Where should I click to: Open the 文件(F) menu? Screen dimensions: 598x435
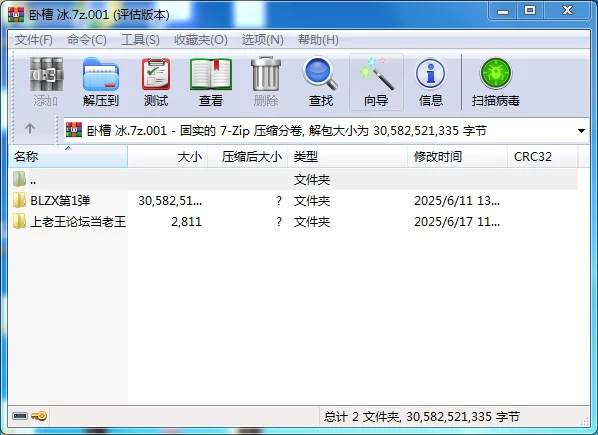pyautogui.click(x=34, y=40)
